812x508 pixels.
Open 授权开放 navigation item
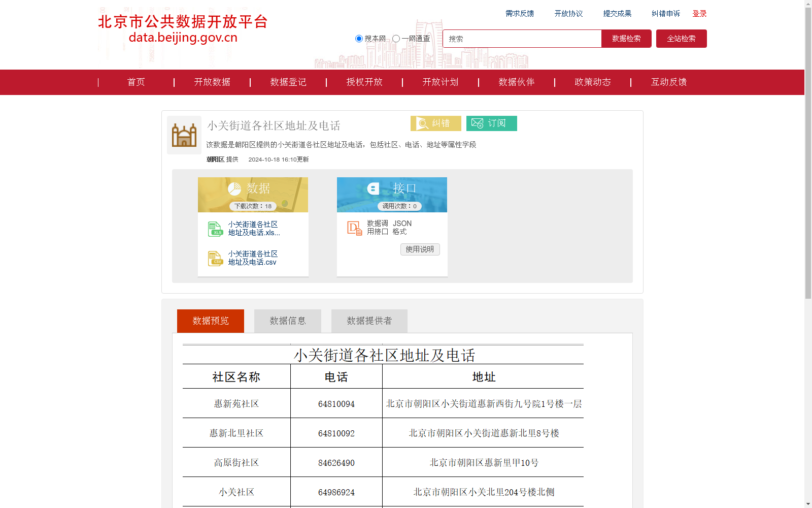point(364,82)
